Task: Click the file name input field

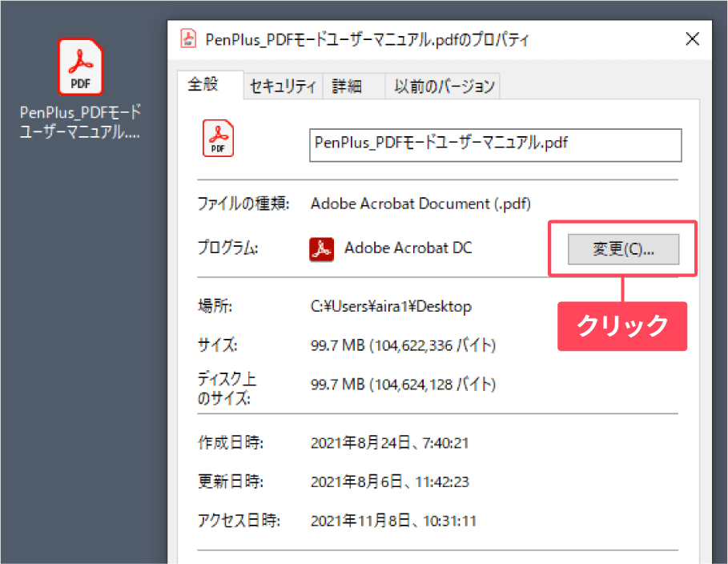Action: (496, 145)
